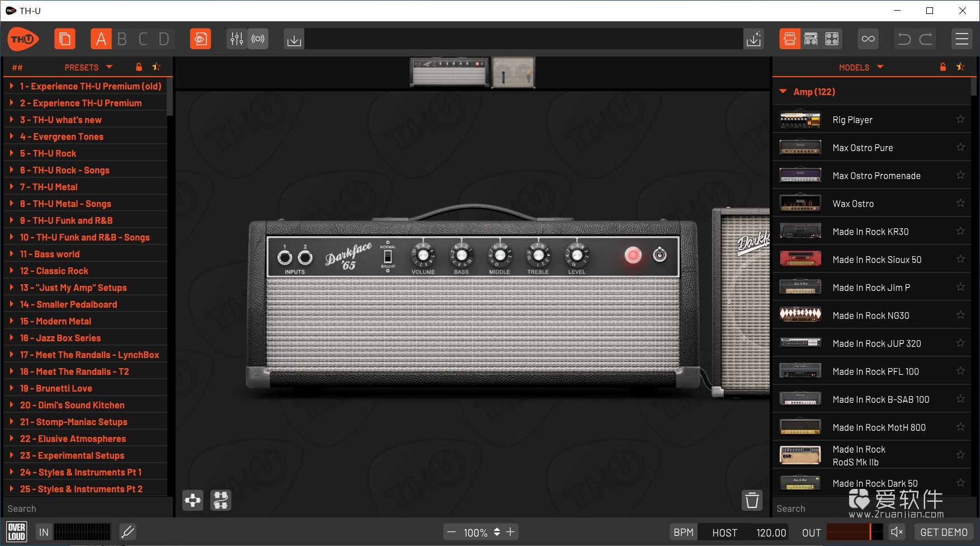The width and height of the screenshot is (980, 546).
Task: Redo the last action
Action: point(926,39)
